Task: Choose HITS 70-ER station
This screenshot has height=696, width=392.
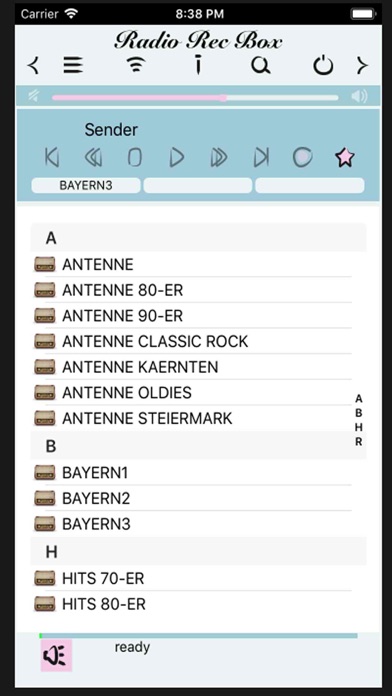Action: (198, 578)
